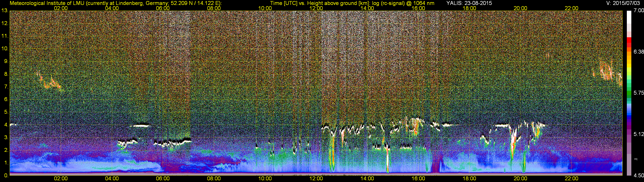Pick the blue segment of the colorbar
The image size is (644, 182).
tap(629, 116)
